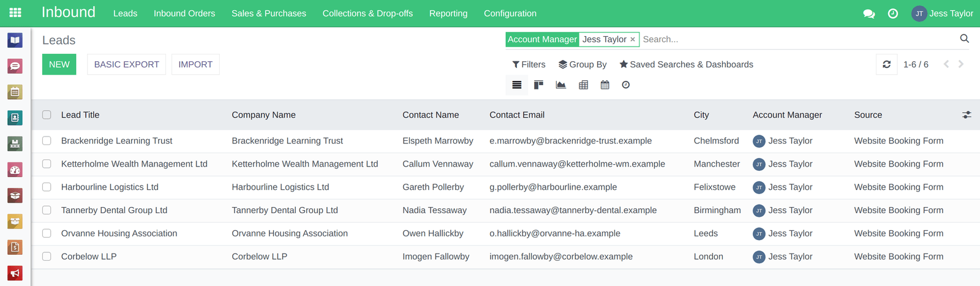The width and height of the screenshot is (980, 286).
Task: Open the Sales & Purchases menu
Action: click(x=269, y=13)
